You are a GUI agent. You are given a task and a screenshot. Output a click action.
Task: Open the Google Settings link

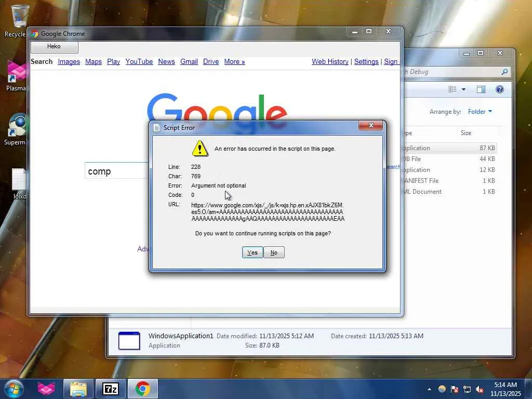366,62
